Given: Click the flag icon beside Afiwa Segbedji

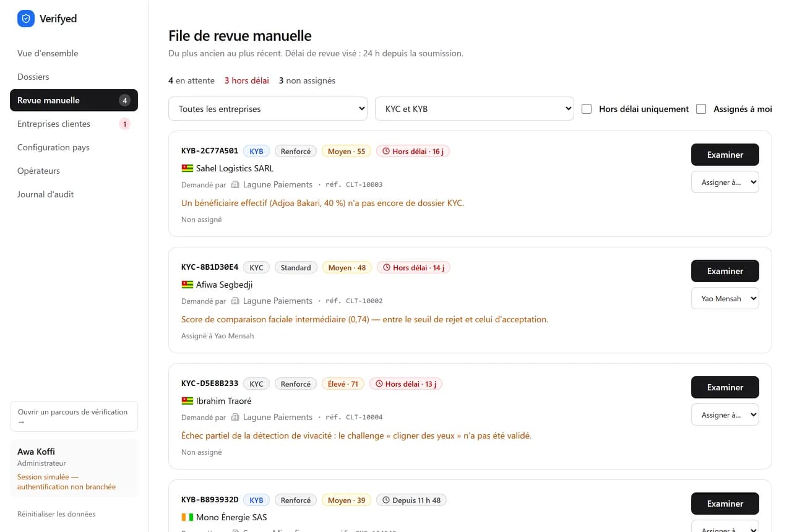Looking at the screenshot, I should coord(187,285).
